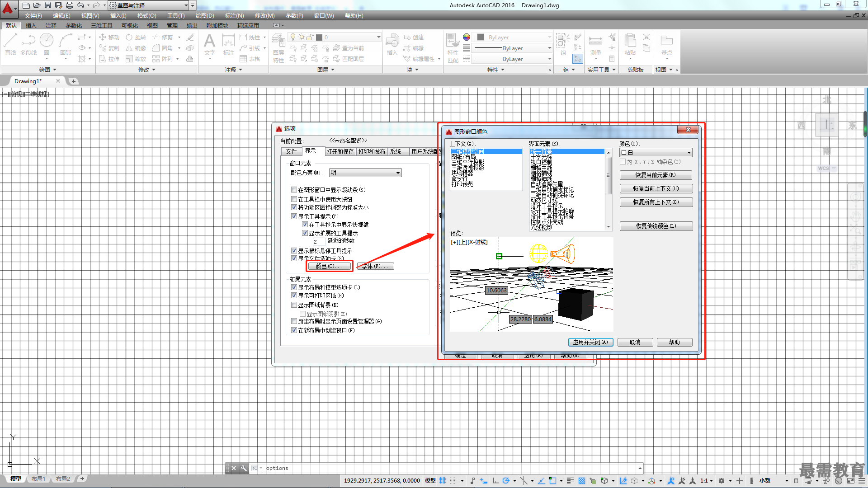Open the workspace dropdown 草图与注释
This screenshot has width=868, height=488.
[149, 5]
